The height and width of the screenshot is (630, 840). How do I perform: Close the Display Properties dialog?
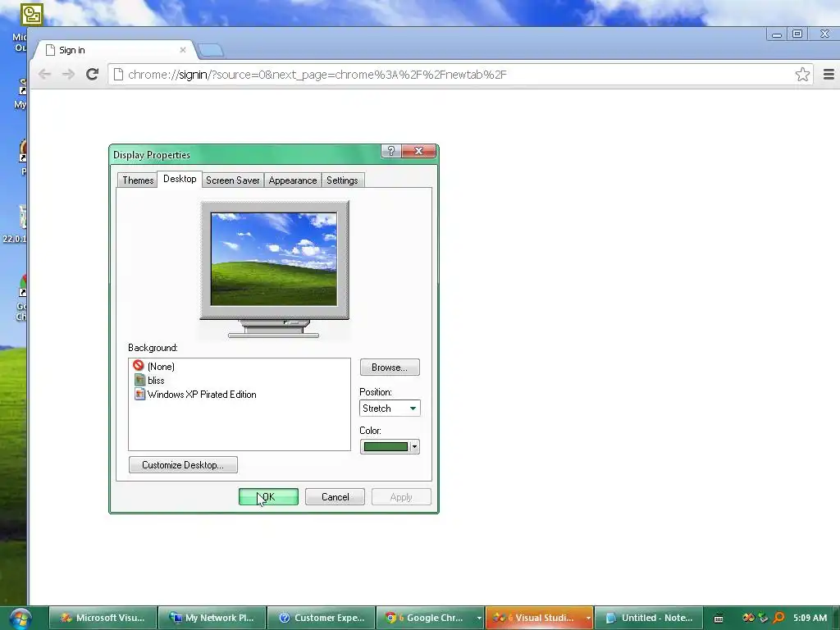(419, 151)
